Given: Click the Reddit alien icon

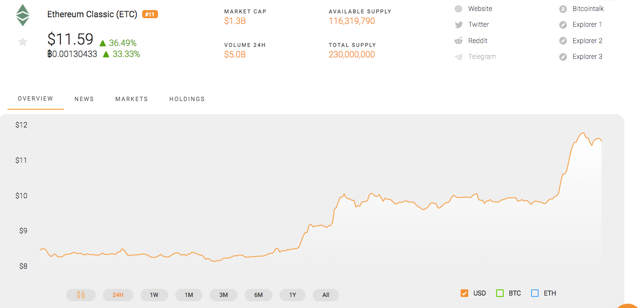Looking at the screenshot, I should click(x=459, y=41).
